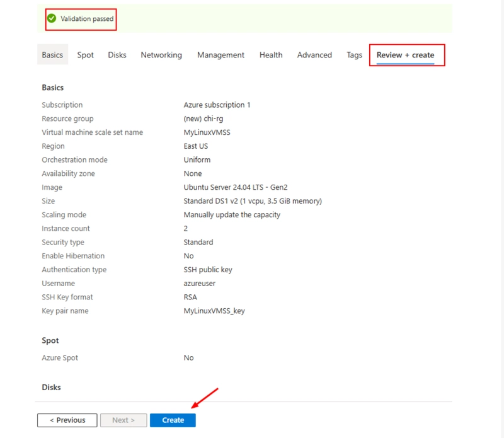Click the 'Instance count' label
The image size is (504, 438).
[x=66, y=228]
